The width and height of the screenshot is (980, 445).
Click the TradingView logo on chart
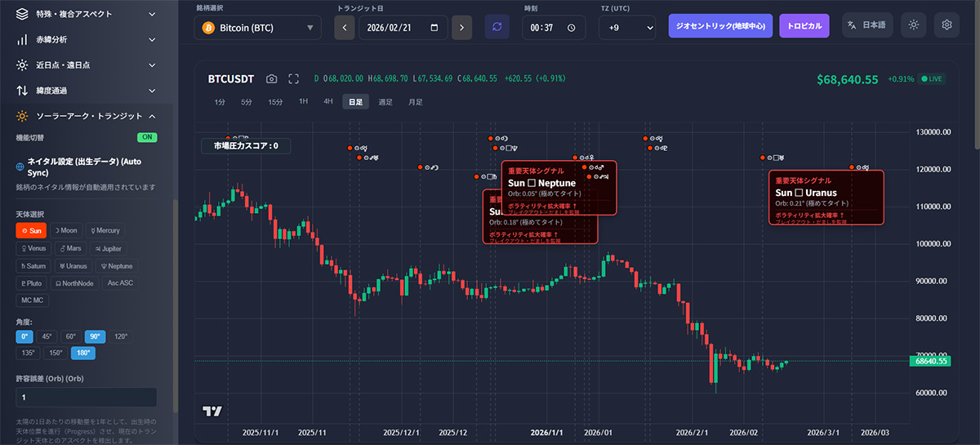[212, 412]
